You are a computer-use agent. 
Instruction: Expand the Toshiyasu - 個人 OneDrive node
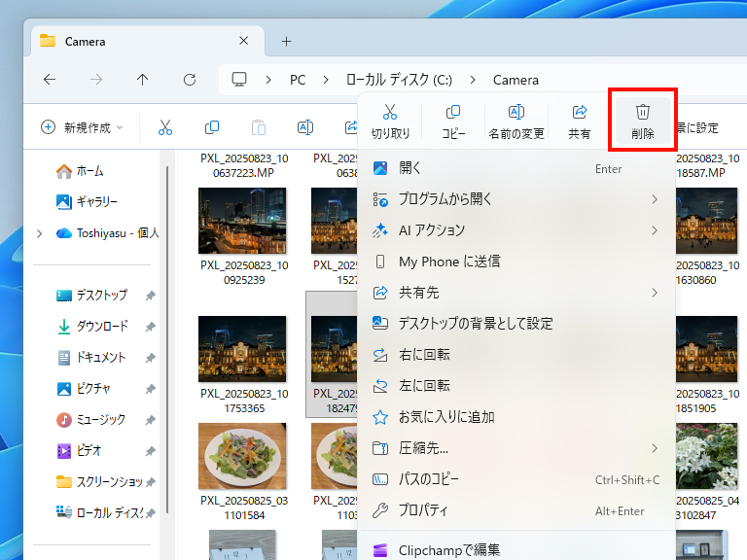pos(40,233)
